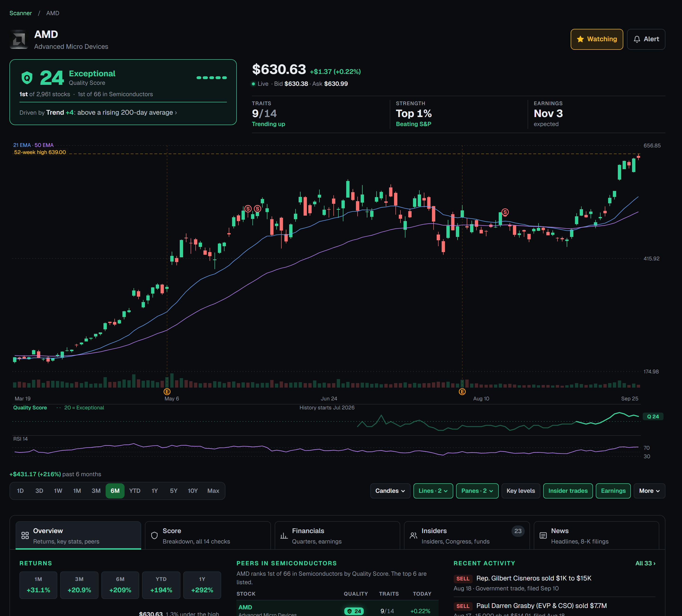
Task: Open the More dropdown
Action: 649,491
